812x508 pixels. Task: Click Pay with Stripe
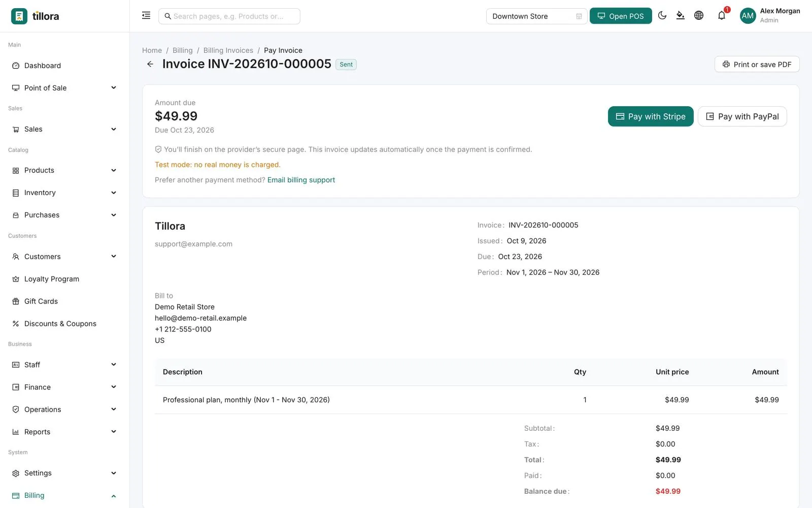651,116
